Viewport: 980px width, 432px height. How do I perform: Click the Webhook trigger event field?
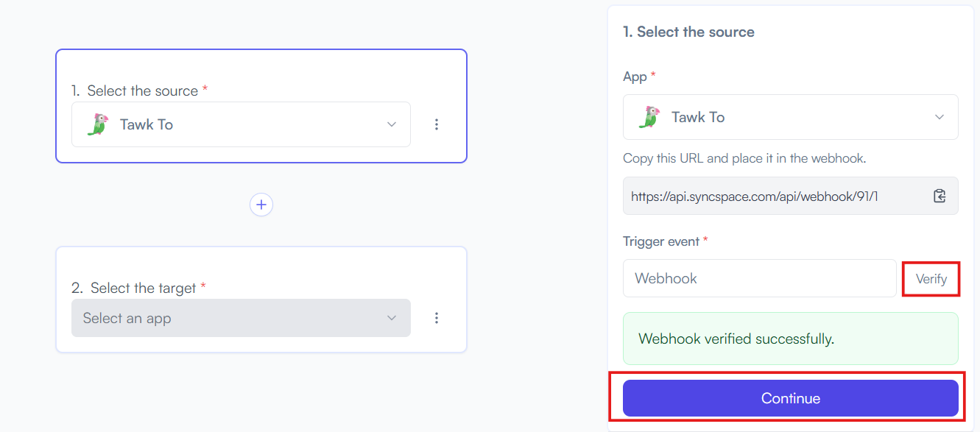click(760, 278)
